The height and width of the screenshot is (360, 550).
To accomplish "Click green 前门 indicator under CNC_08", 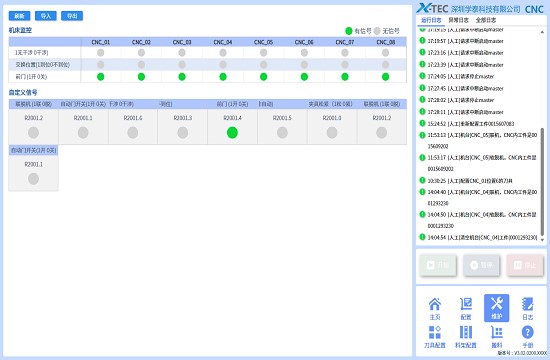I will point(385,76).
